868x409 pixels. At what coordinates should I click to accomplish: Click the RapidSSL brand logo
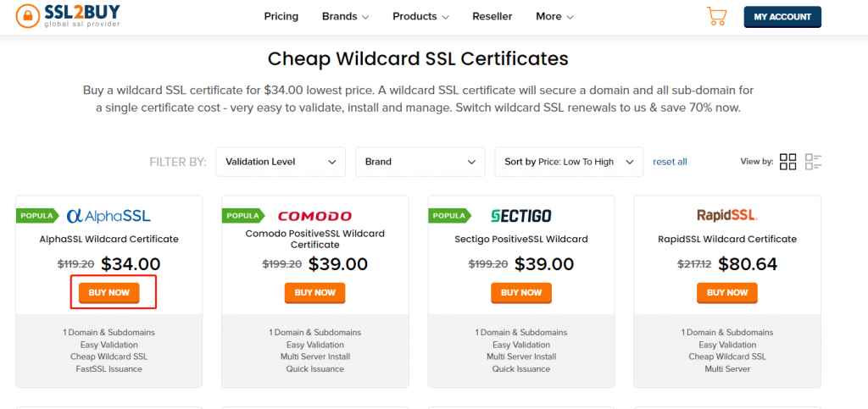pyautogui.click(x=727, y=215)
